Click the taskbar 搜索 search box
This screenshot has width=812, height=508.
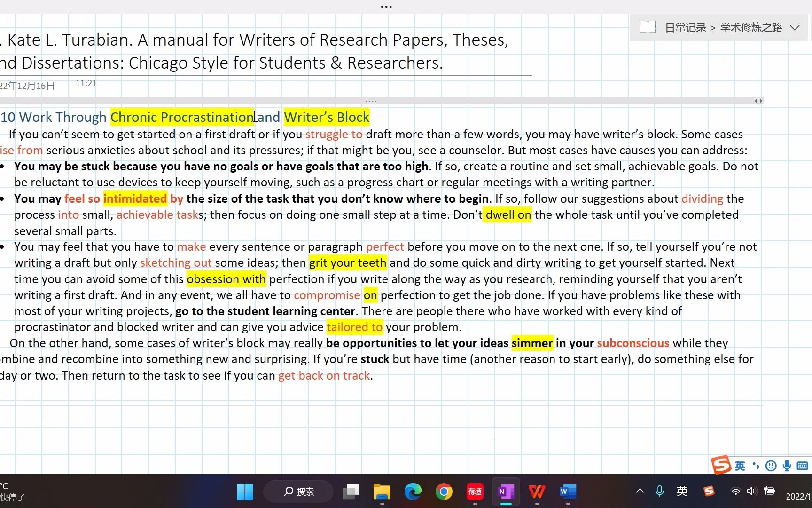click(x=298, y=492)
